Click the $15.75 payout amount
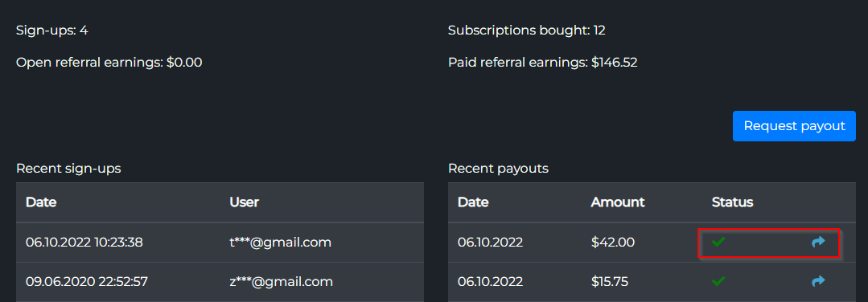This screenshot has height=302, width=868. coord(610,282)
